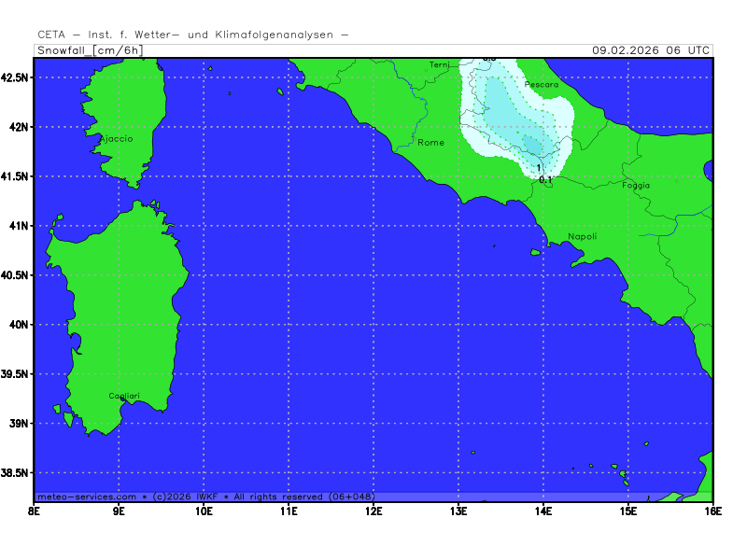
Task: Select the Cagliari label on Sardinia
Action: (x=124, y=396)
